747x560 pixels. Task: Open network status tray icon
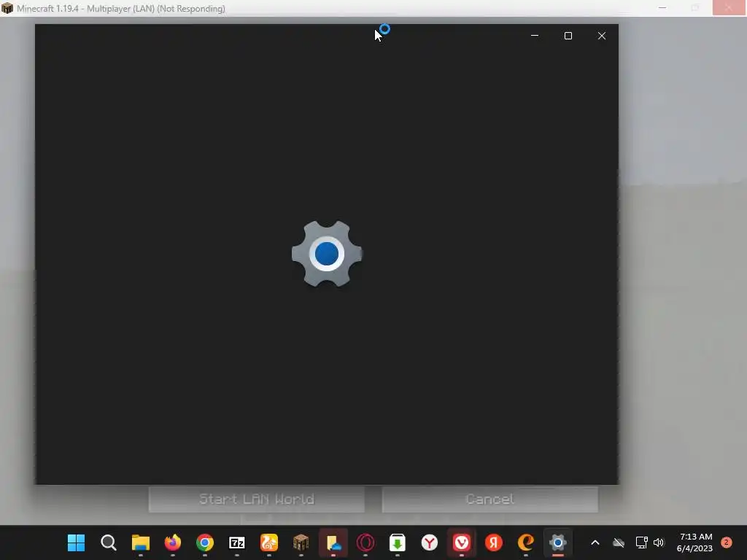tap(641, 542)
